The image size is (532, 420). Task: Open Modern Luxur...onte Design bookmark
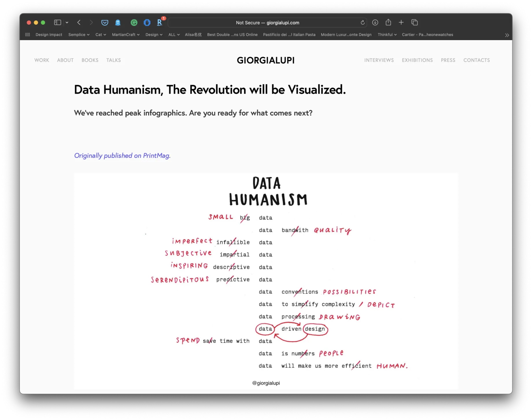[x=346, y=34]
